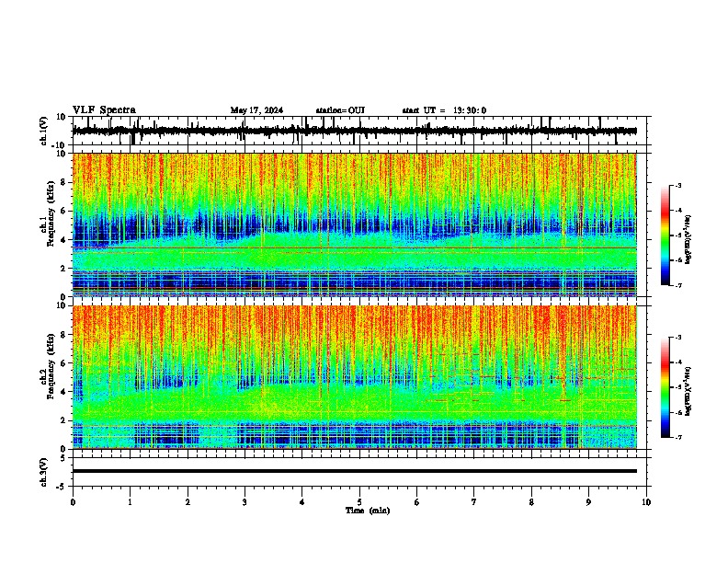Image resolution: width=728 pixels, height=563 pixels.
Task: Click the "VLF Spectra" title text
Action: point(104,110)
